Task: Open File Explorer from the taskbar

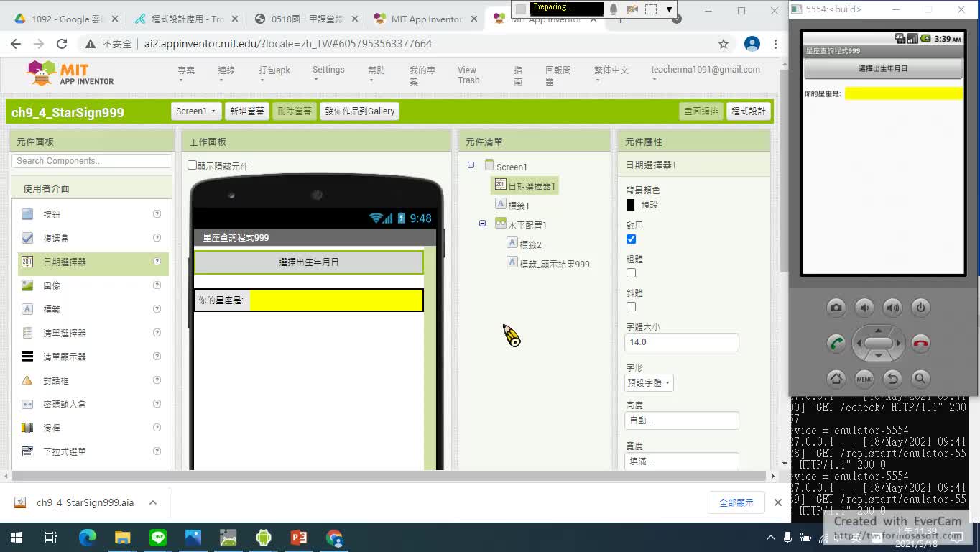Action: [x=122, y=537]
